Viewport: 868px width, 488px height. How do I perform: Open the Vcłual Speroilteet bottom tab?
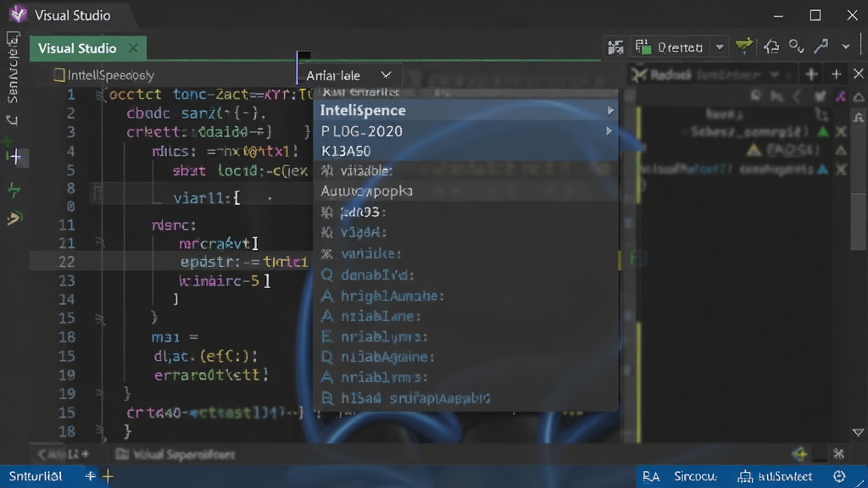(x=176, y=455)
